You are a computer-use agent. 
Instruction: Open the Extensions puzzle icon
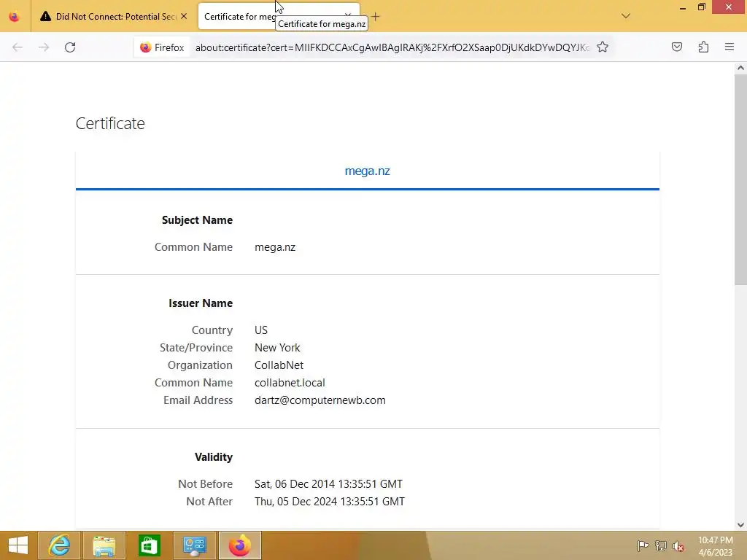[x=703, y=47]
